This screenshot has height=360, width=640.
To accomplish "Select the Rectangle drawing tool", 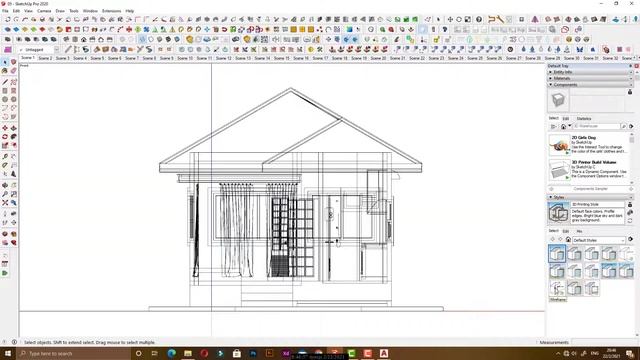I will click(x=5, y=91).
